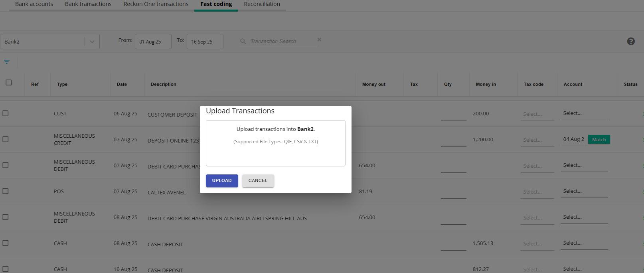The width and height of the screenshot is (644, 273).
Task: Click the file drop area in the upload dialog
Action: tap(276, 143)
